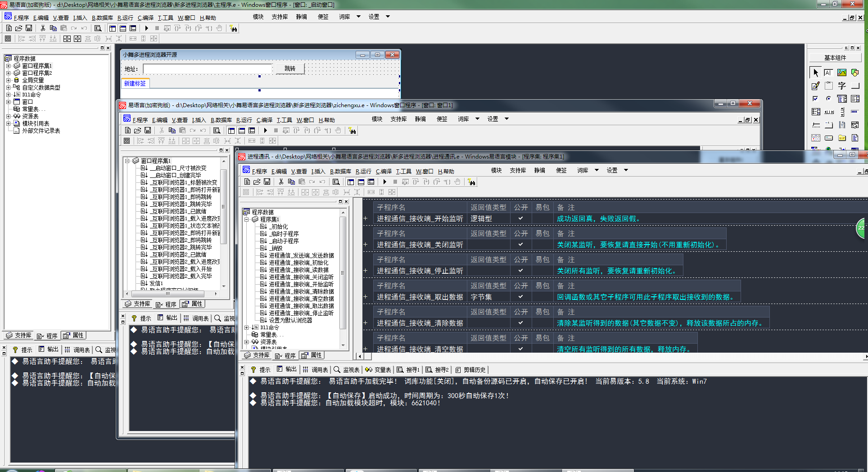Screen dimensions: 868x472
Task: Click binoculars help-search icon in main program window
Action: tap(233, 28)
